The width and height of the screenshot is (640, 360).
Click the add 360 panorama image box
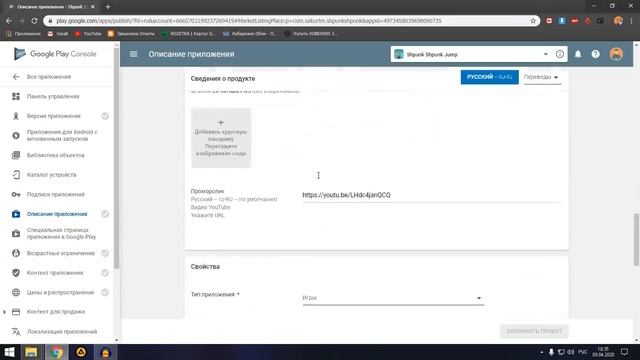tap(221, 138)
